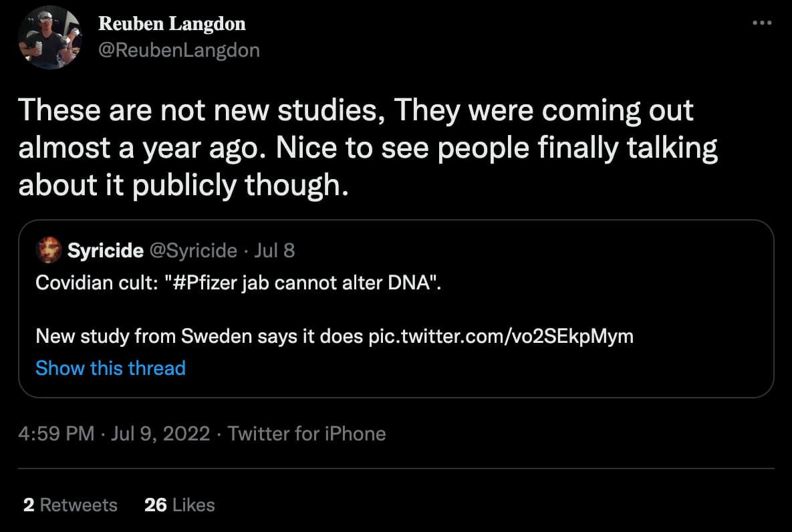Open the Syricide display name in quoted tweet
The image size is (792, 532).
pyautogui.click(x=105, y=250)
